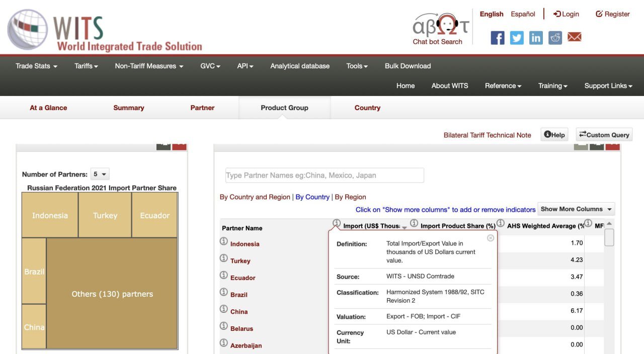Click info icon beside Import Product Share
The height and width of the screenshot is (354, 644).
coord(414,223)
